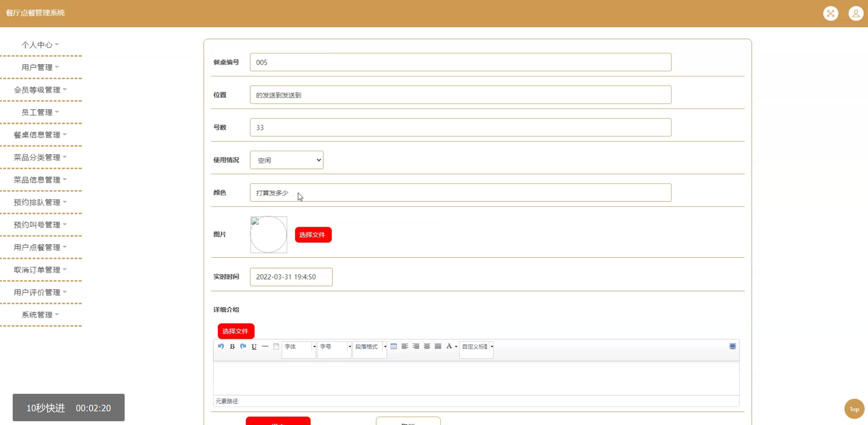
Task: Expand the 菜品分类管理 menu
Action: click(40, 157)
